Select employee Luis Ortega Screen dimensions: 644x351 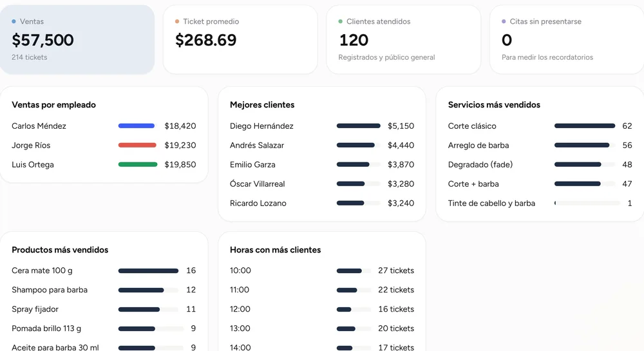coord(33,165)
